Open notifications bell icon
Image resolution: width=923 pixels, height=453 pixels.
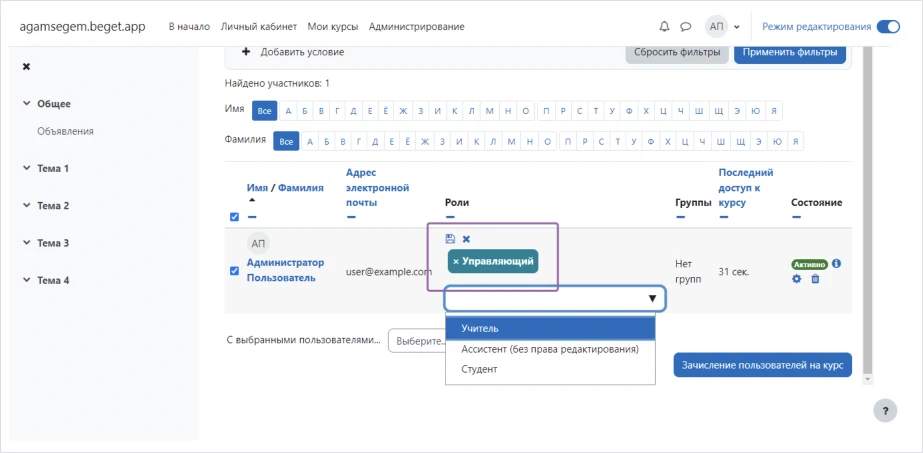pos(665,27)
